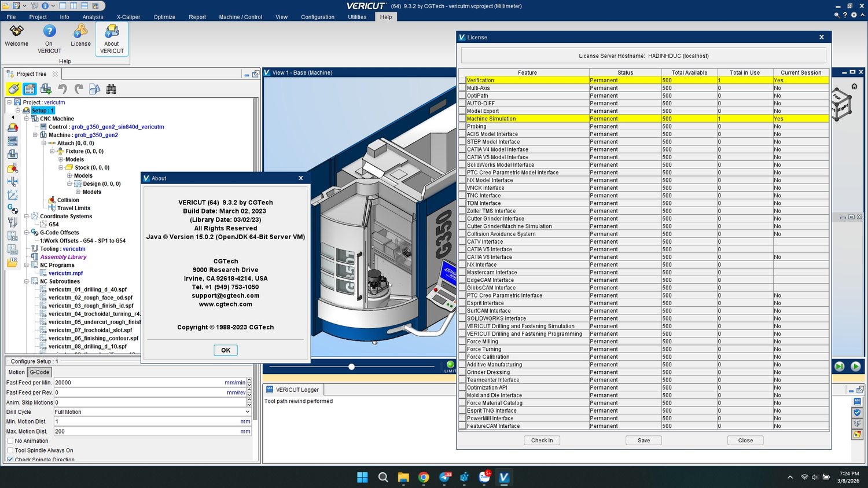Click the Check In button
This screenshot has width=868, height=488.
(x=542, y=441)
